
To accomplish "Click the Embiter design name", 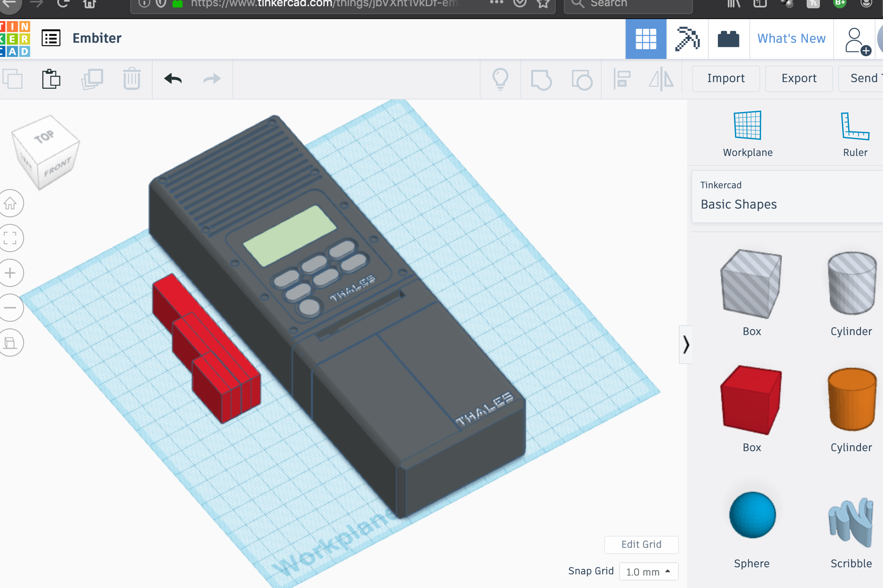I will pyautogui.click(x=97, y=38).
